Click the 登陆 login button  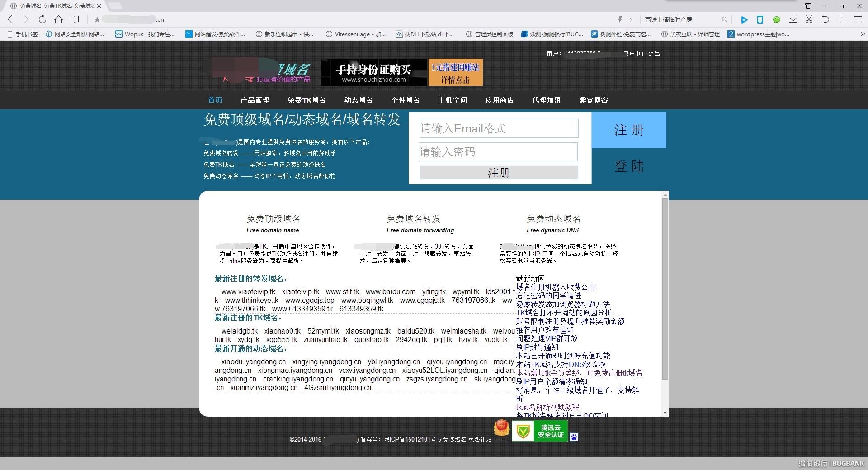pos(628,166)
